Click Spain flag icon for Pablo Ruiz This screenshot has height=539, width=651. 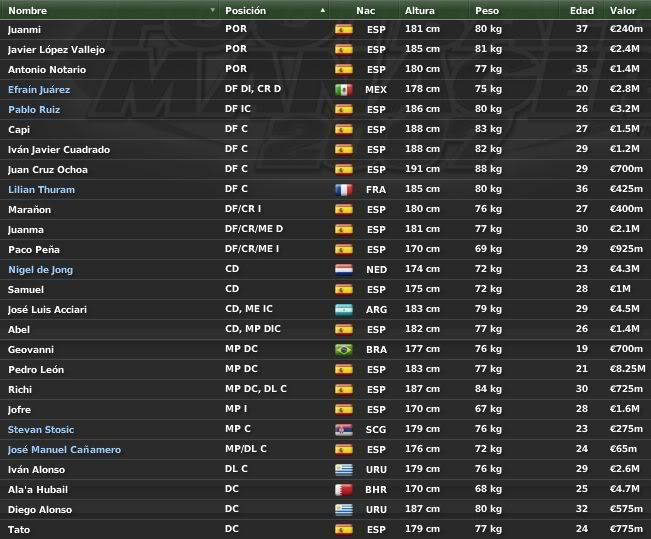point(344,109)
